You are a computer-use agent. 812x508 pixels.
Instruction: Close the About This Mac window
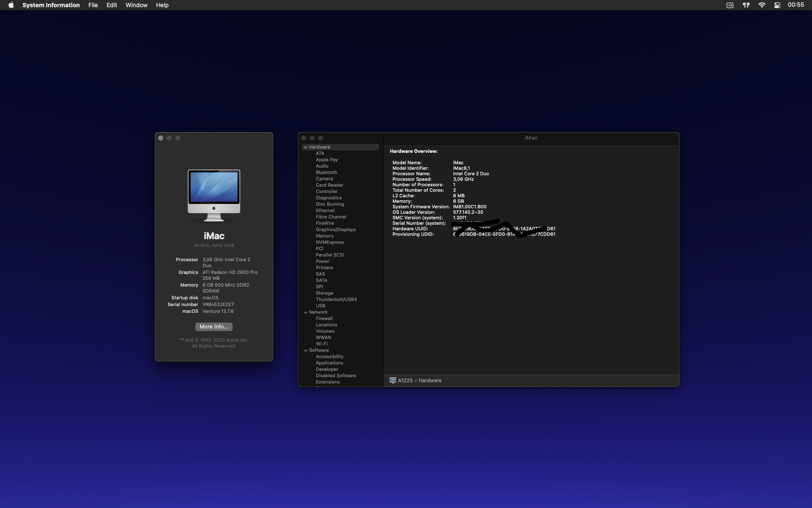tap(161, 138)
